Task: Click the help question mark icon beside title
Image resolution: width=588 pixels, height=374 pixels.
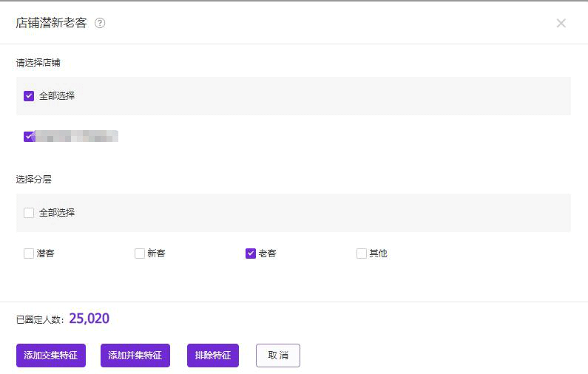Action: click(x=100, y=23)
